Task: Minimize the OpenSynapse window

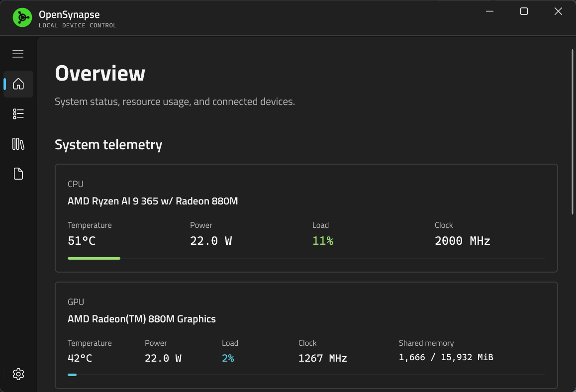Action: coord(489,11)
